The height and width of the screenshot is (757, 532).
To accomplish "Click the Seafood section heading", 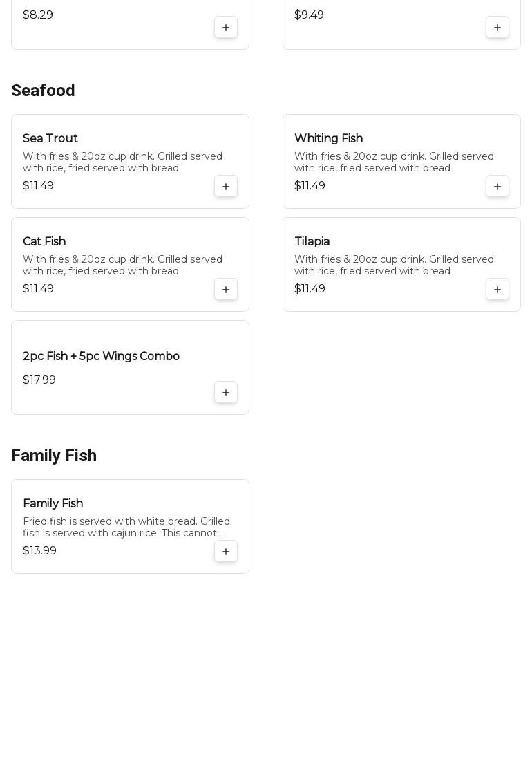I will pos(43,91).
